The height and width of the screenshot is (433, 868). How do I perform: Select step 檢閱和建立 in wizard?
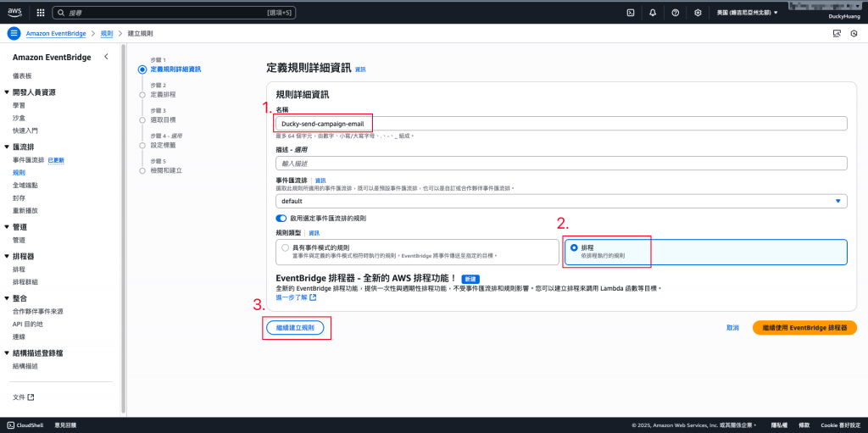pyautogui.click(x=166, y=170)
